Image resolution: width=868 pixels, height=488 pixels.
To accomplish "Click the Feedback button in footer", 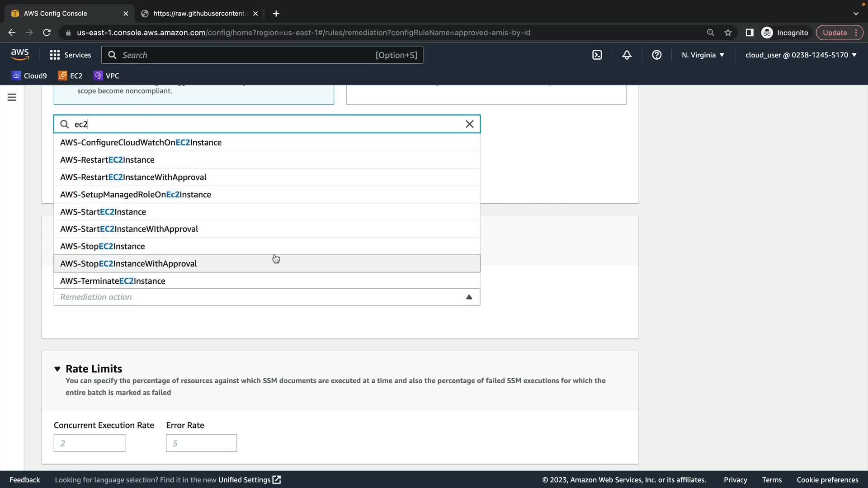I will [x=25, y=480].
